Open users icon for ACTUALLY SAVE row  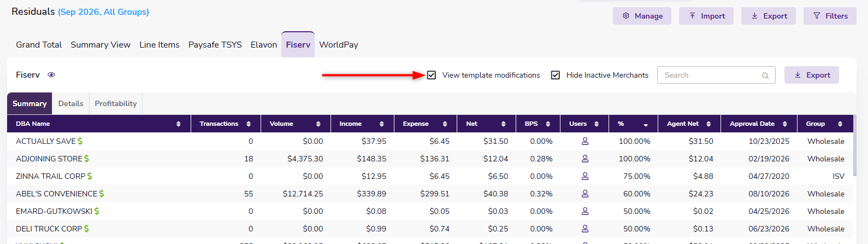coord(585,141)
